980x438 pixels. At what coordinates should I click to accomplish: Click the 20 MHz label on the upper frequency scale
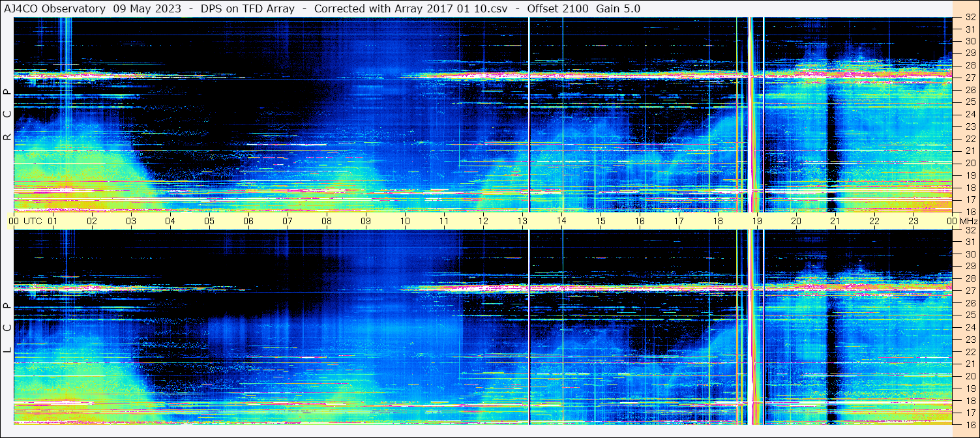click(970, 163)
